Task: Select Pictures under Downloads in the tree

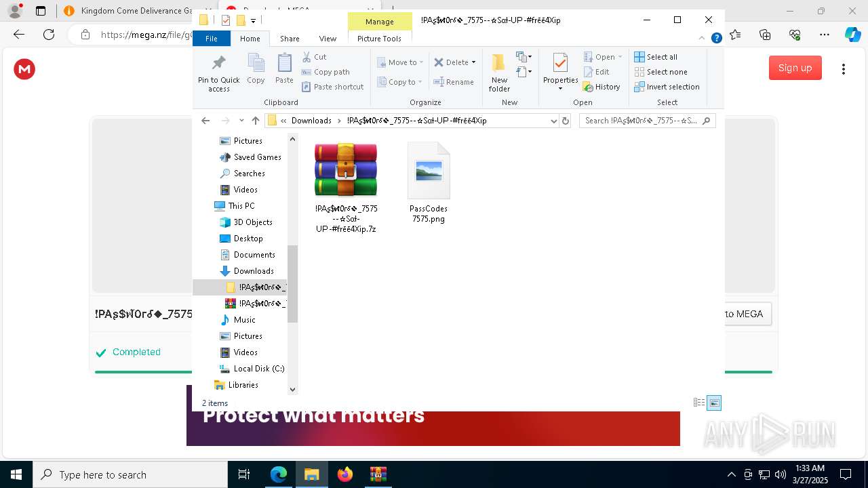Action: point(248,336)
